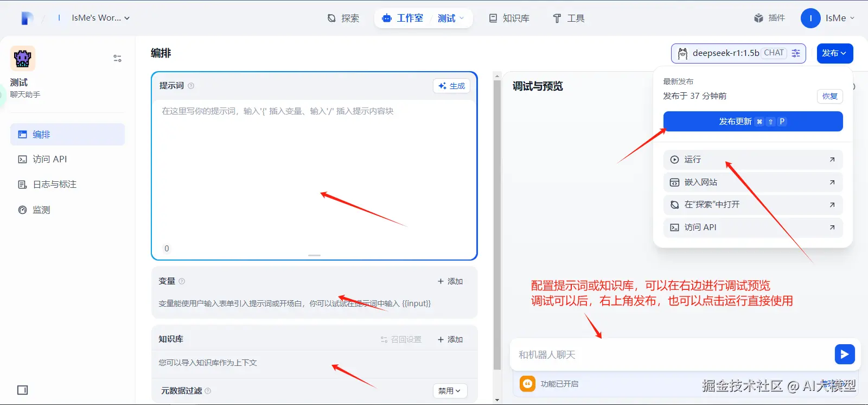The height and width of the screenshot is (405, 868).
Task: Click 嵌入网站 embed option
Action: (753, 182)
